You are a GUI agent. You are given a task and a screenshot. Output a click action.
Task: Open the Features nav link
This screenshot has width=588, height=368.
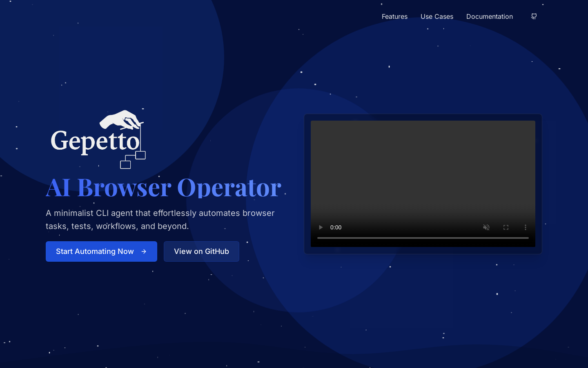pyautogui.click(x=394, y=16)
